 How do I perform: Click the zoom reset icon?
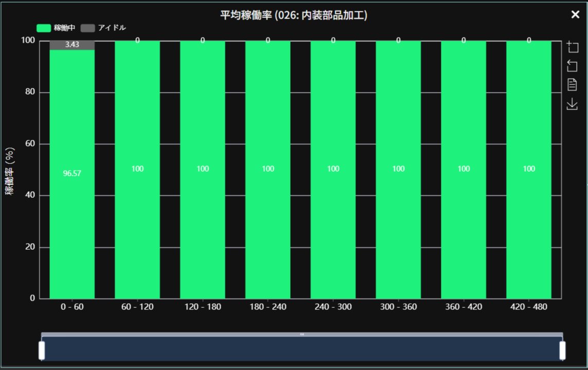coord(572,66)
